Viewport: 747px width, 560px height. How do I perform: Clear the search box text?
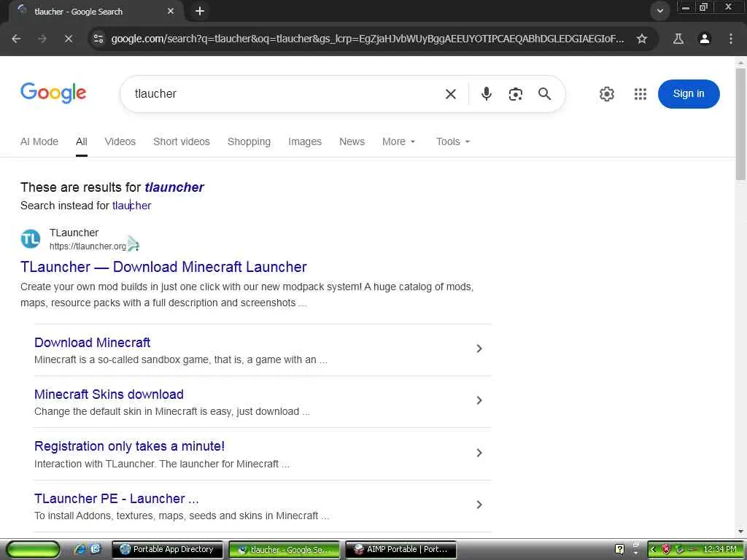(451, 94)
